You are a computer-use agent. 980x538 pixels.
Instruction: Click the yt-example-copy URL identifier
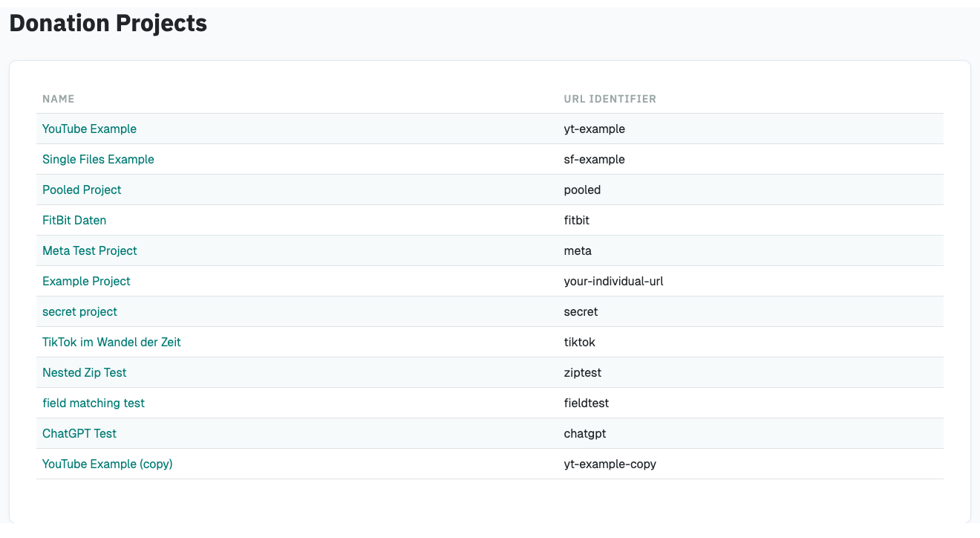click(610, 464)
